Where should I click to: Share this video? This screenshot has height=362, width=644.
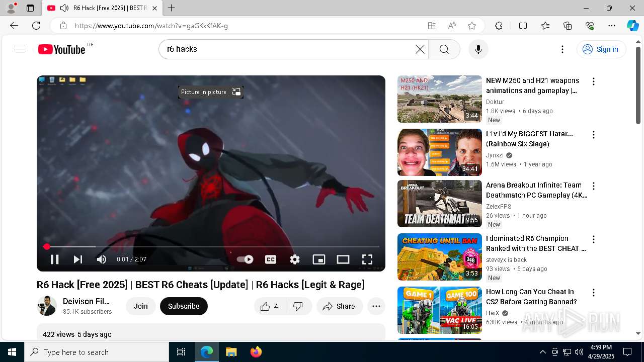click(340, 306)
